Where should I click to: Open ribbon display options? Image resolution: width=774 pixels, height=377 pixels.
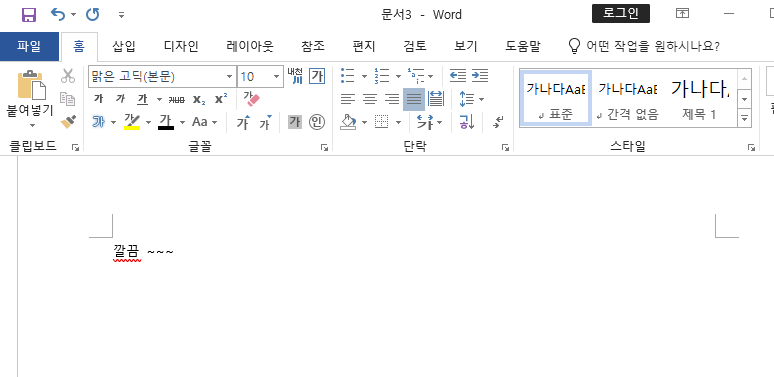pos(682,14)
